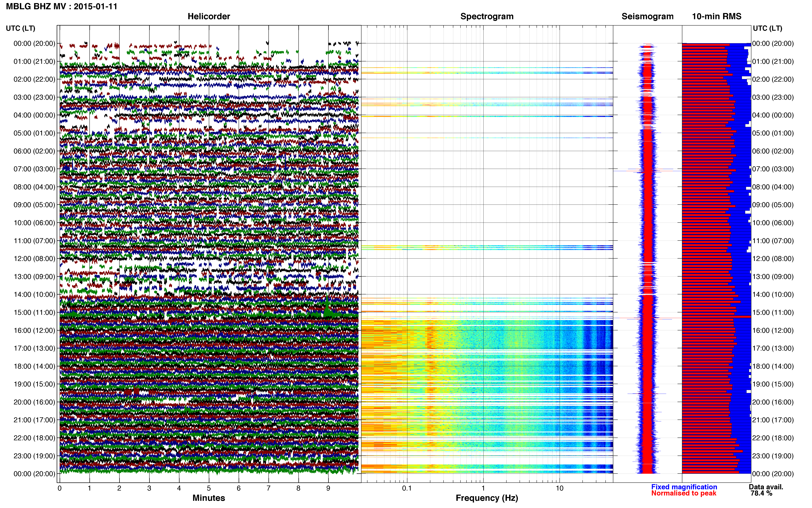This screenshot has height=508, width=812.
Task: Click left time label '19:00 (15:00)'
Action: click(x=34, y=384)
